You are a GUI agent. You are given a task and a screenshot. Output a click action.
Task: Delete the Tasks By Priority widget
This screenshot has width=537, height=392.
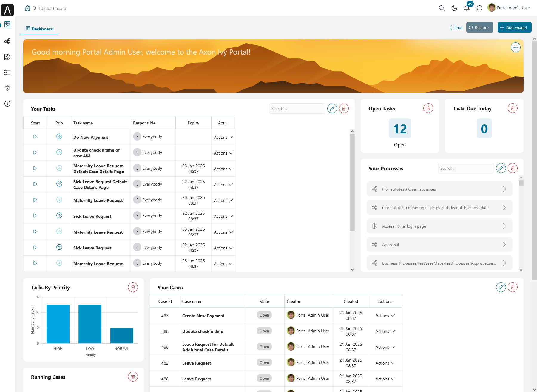(x=133, y=287)
